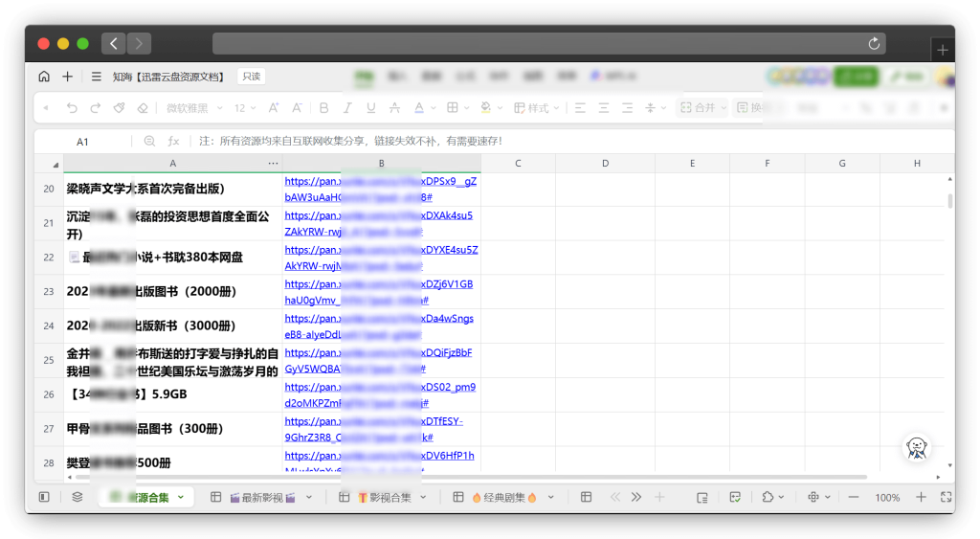Viewport: 980px width, 539px height.
Task: Open the link in row 20
Action: [x=380, y=181]
